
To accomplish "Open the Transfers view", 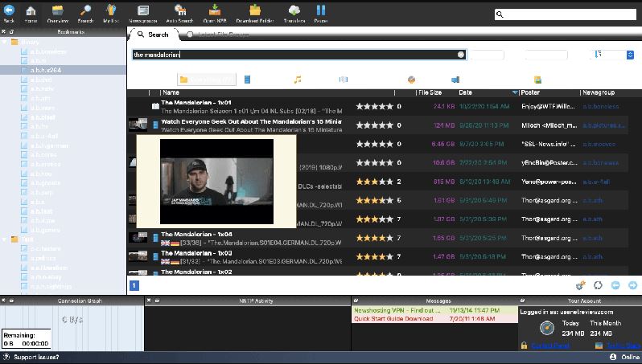I will click(294, 13).
